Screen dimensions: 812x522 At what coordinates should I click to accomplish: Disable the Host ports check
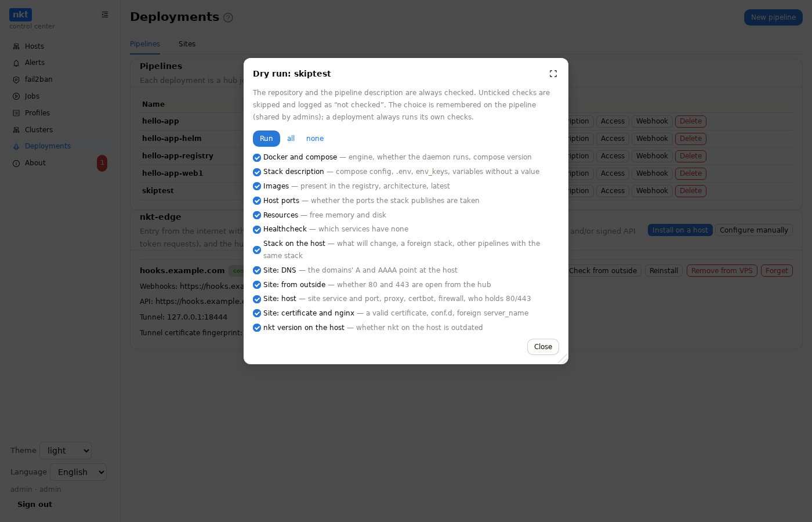(x=257, y=201)
